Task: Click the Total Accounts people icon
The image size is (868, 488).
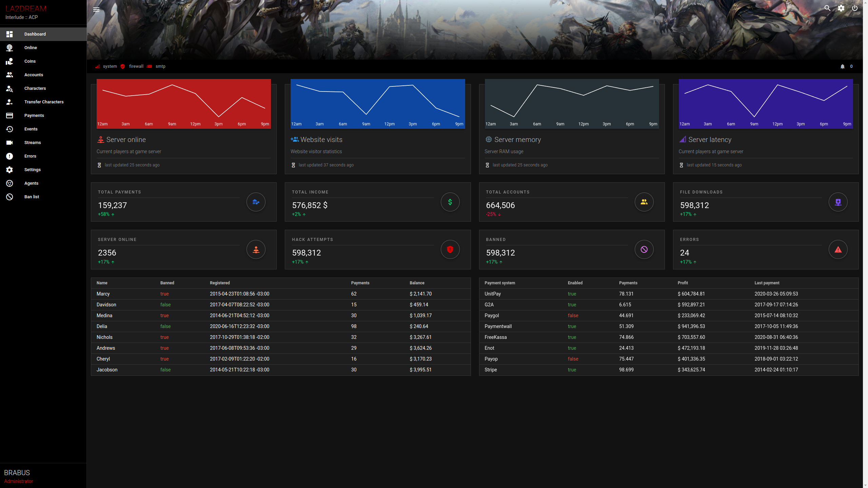Action: coord(644,202)
